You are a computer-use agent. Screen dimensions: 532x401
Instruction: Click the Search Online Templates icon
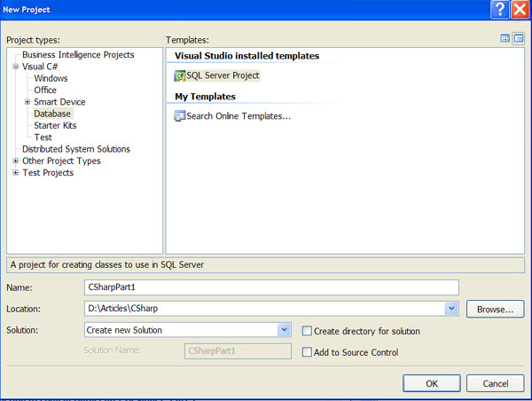[179, 116]
